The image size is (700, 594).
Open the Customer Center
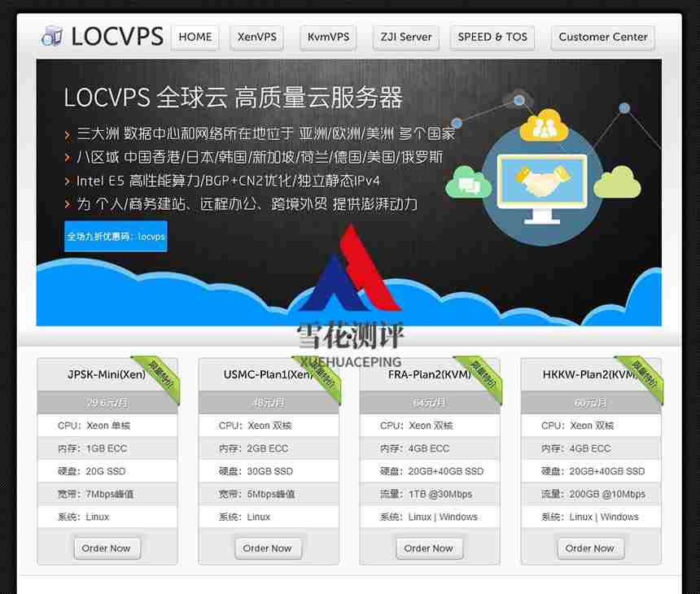coord(603,37)
